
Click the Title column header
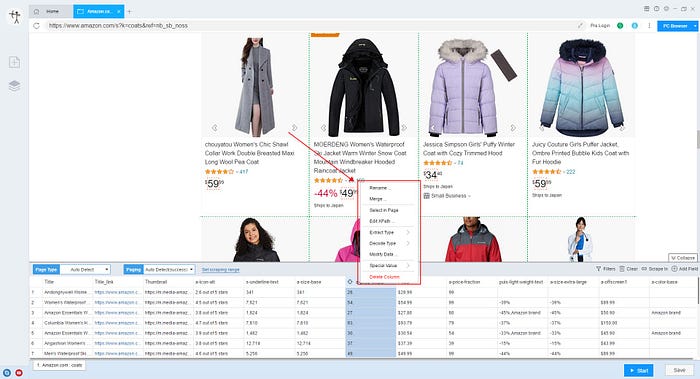coord(49,282)
